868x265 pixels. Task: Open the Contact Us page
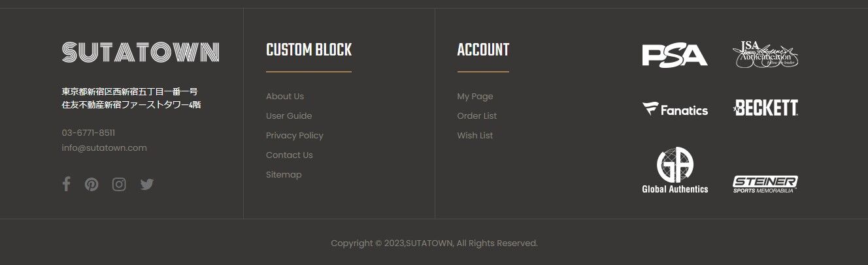290,155
